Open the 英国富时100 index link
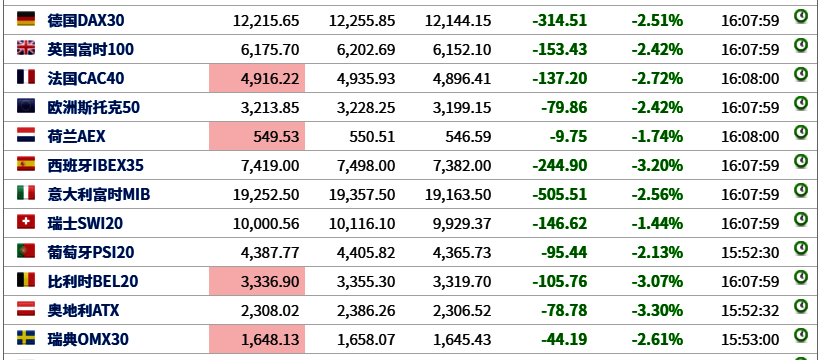Screen dimensions: 823x360 (x=90, y=50)
